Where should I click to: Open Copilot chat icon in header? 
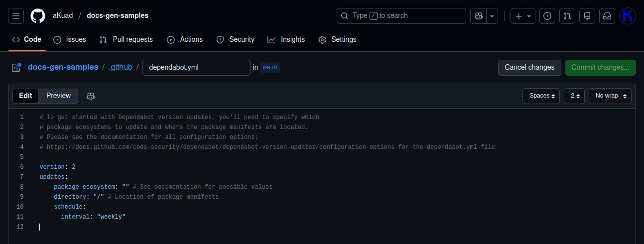click(x=478, y=16)
